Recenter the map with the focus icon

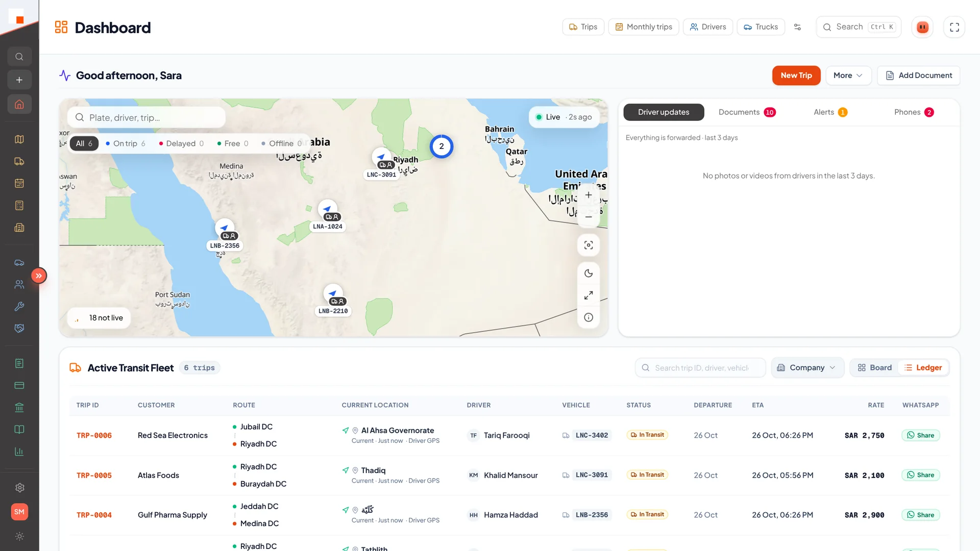tap(589, 245)
